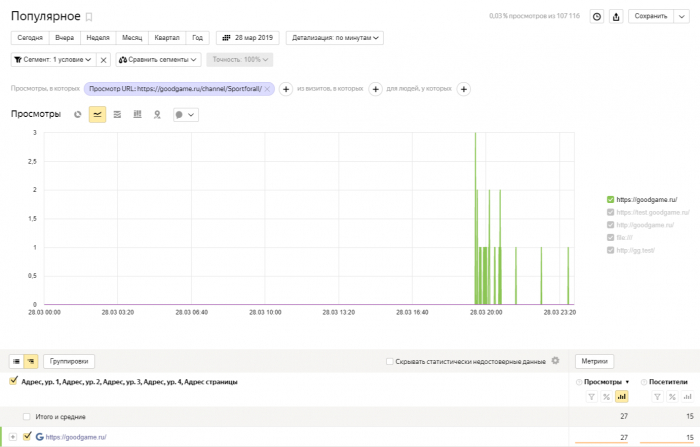Select the Неделя period tab
700x447 pixels.
98,38
